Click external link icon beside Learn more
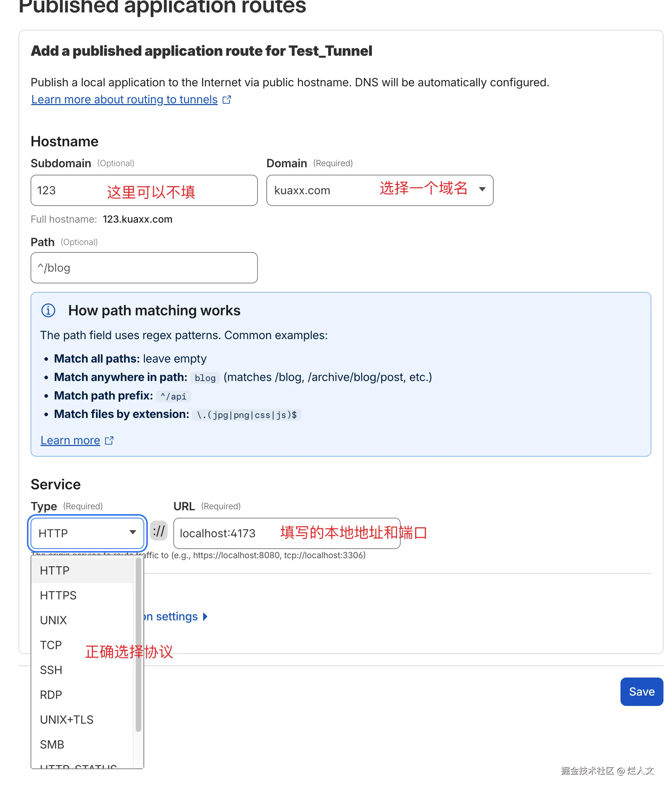 pyautogui.click(x=109, y=441)
